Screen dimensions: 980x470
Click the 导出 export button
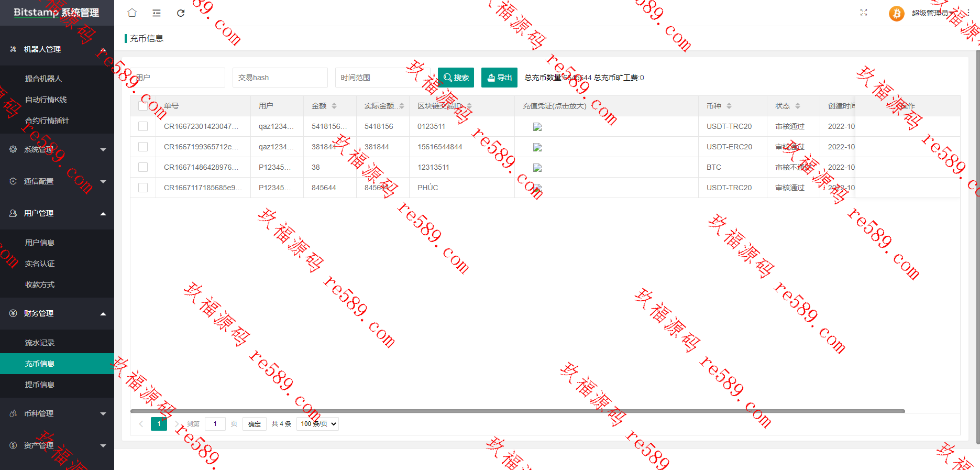(499, 78)
